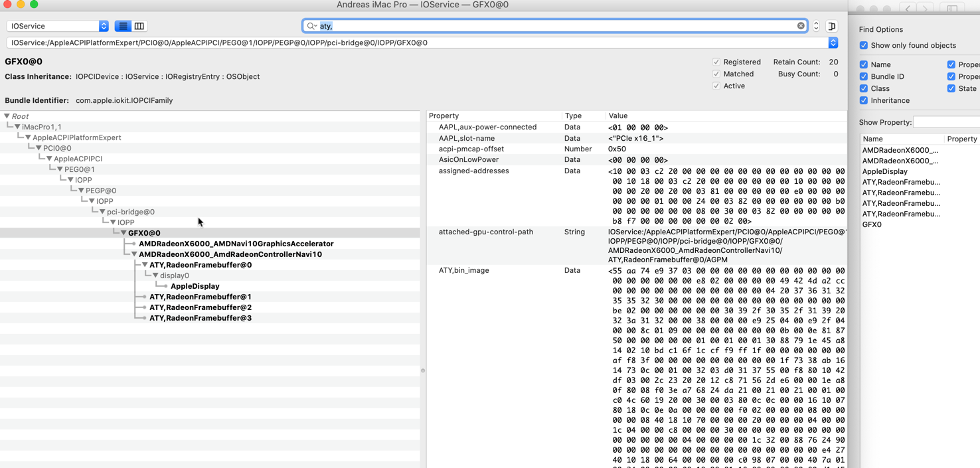The width and height of the screenshot is (980, 468).
Task: Collapse the GFX0@0 tree node
Action: pos(123,233)
